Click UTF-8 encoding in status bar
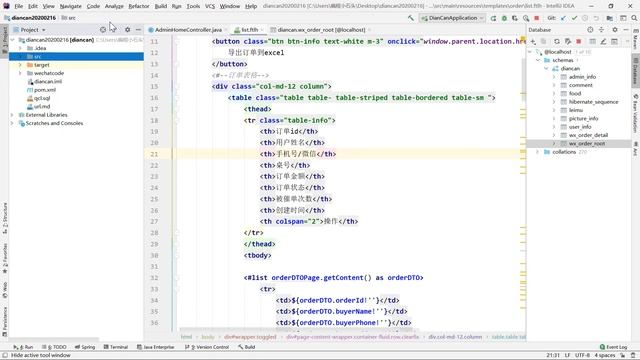 pos(582,356)
